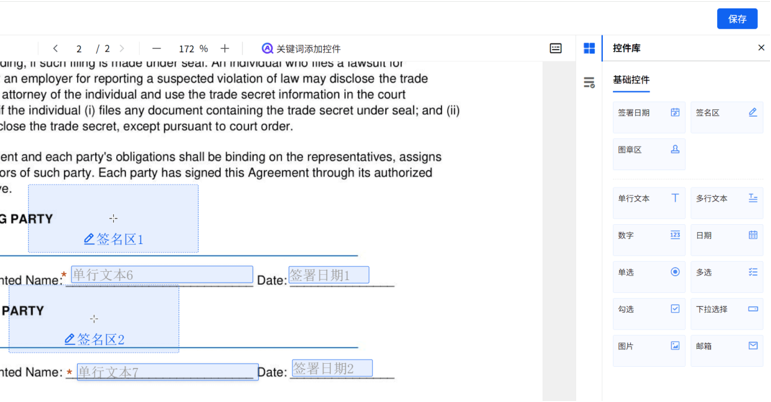The image size is (771, 402).
Task: Select the widget library grid icon
Action: click(x=589, y=48)
